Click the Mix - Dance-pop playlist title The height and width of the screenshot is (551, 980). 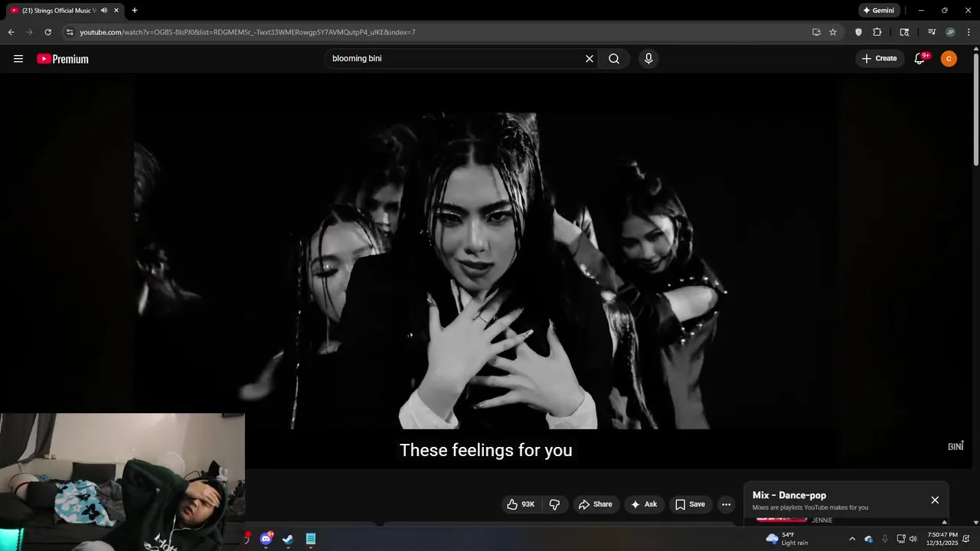click(789, 495)
